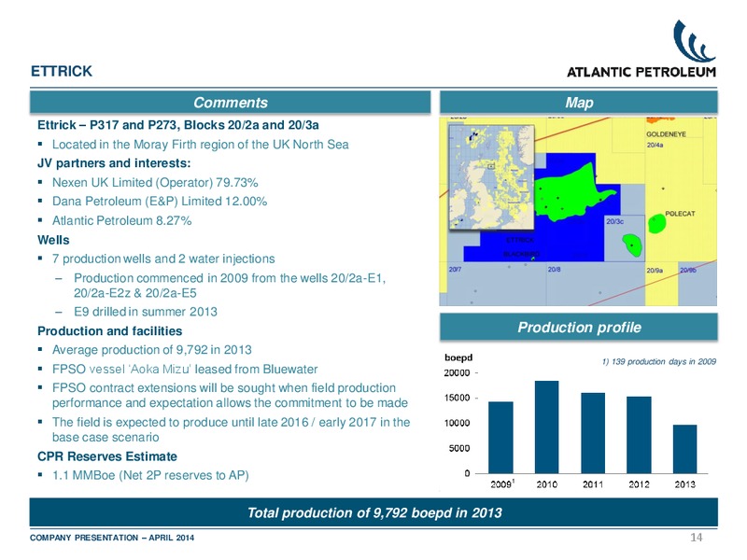Click the 2009 production bar
Screen dimensions: 747x560
pyautogui.click(x=500, y=438)
